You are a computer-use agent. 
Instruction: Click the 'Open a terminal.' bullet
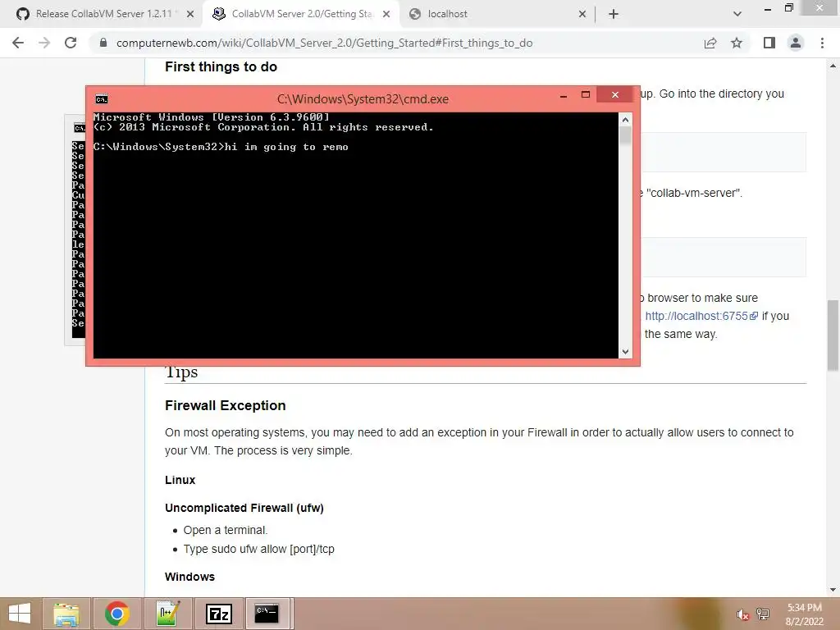pos(226,530)
